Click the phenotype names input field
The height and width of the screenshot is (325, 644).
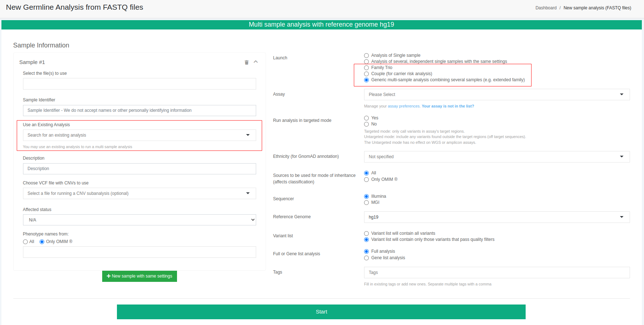point(140,252)
